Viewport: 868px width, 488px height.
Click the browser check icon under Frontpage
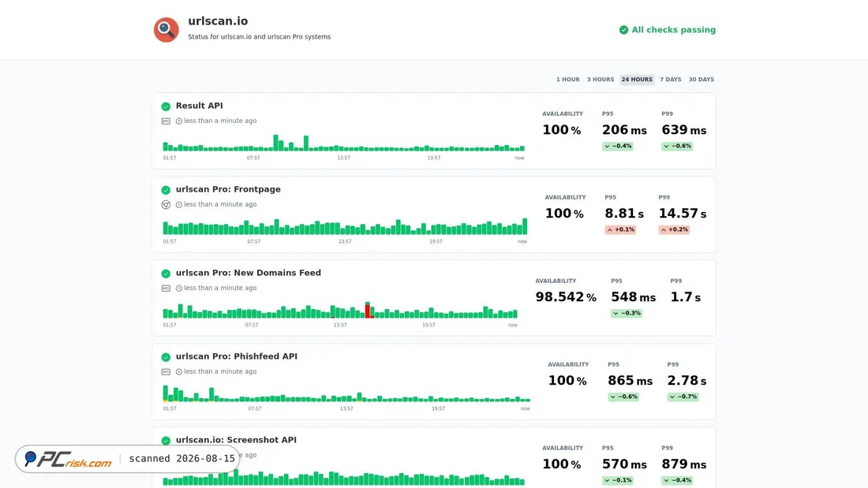[166, 205]
